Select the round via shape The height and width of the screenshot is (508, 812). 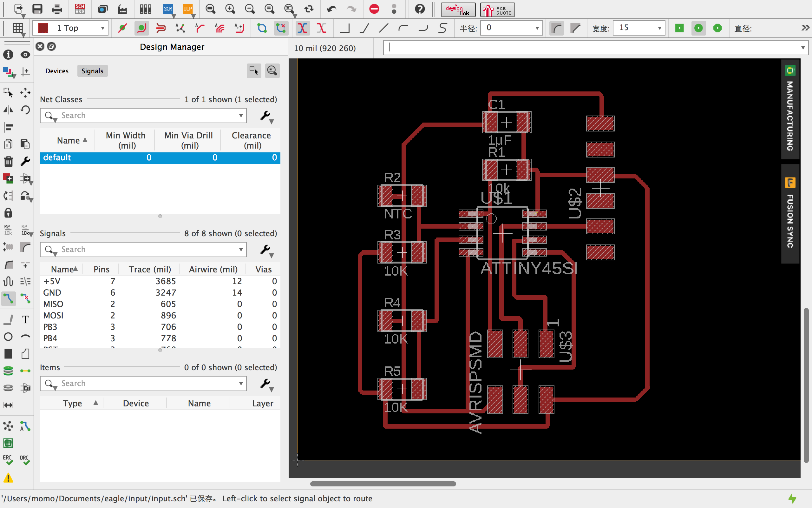point(698,28)
